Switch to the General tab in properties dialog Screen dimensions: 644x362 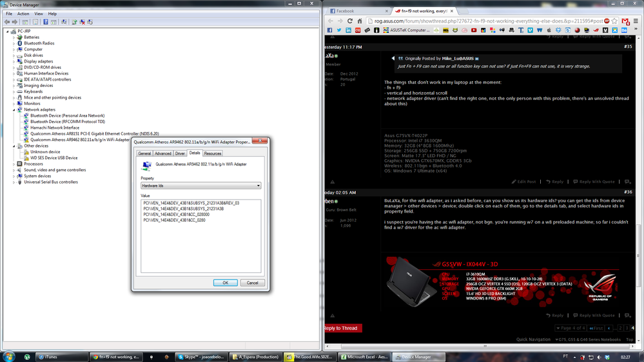(x=144, y=153)
